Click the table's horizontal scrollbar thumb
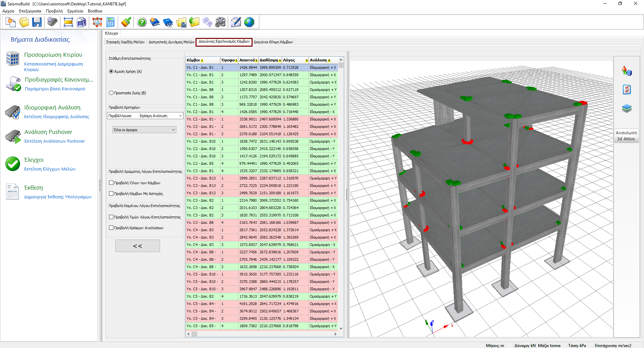The image size is (644, 348). (194, 334)
